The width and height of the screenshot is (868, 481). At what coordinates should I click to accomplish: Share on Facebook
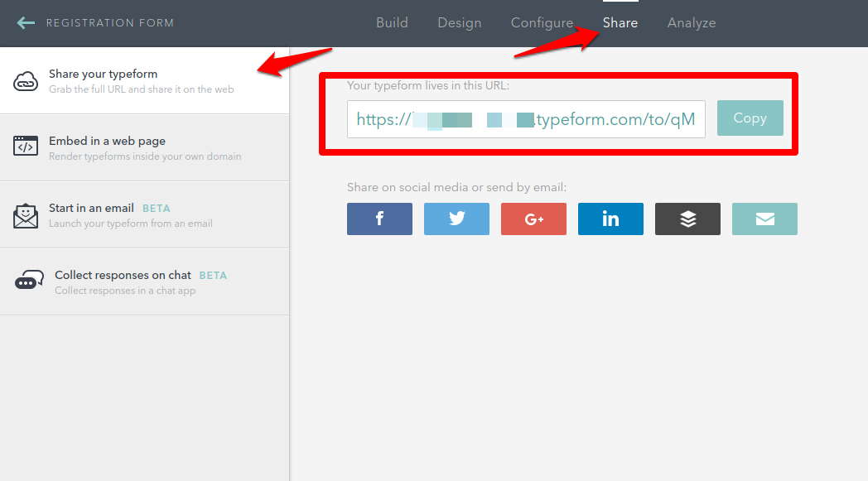point(379,219)
